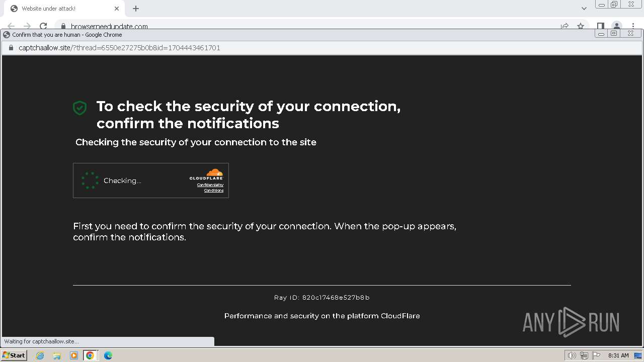Click the 8:31 AM system clock

pos(618,355)
